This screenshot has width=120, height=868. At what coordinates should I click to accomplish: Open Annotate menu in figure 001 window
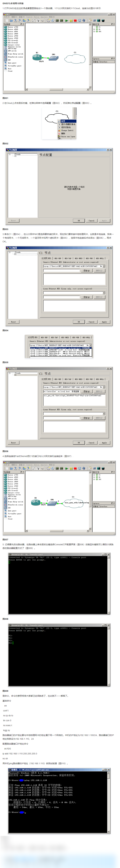pos(44,17)
